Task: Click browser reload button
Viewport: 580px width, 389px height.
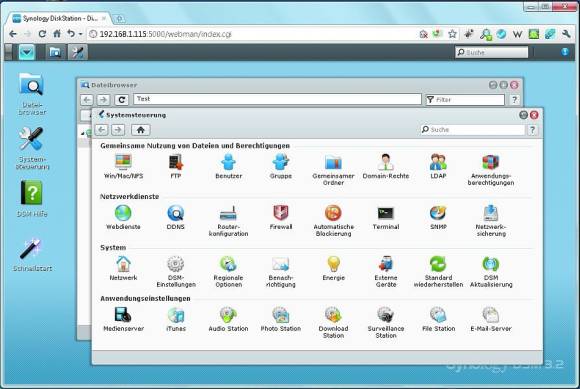Action: [42, 34]
